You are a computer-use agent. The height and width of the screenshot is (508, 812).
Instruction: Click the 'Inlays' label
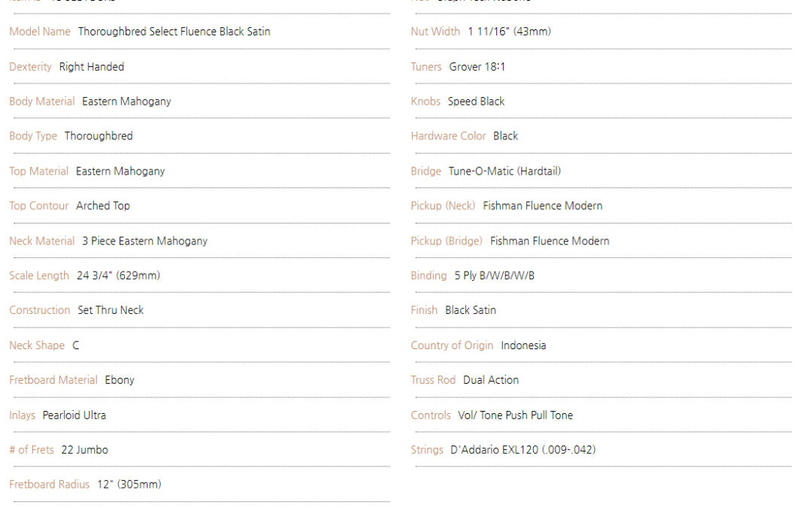point(23,415)
